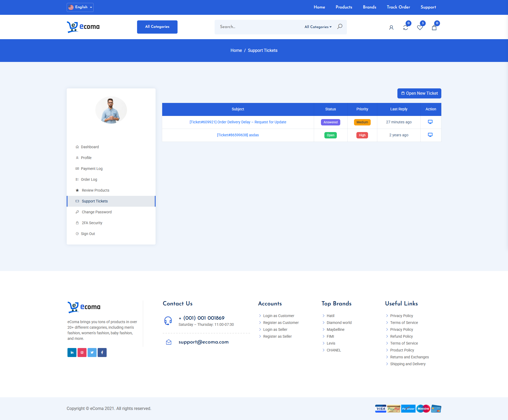Screen dimensions: 508x420
Task: Open the Facebook social icon
Action: 102,353
